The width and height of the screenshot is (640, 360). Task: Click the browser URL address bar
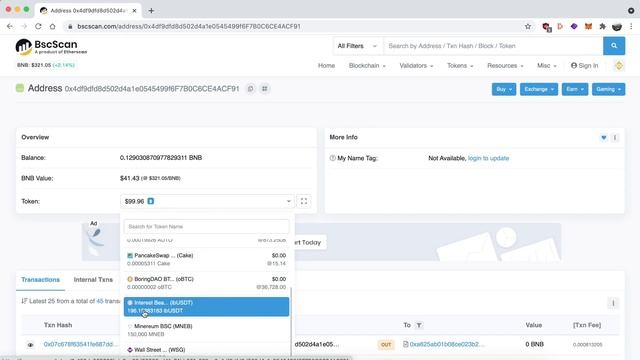(294, 26)
